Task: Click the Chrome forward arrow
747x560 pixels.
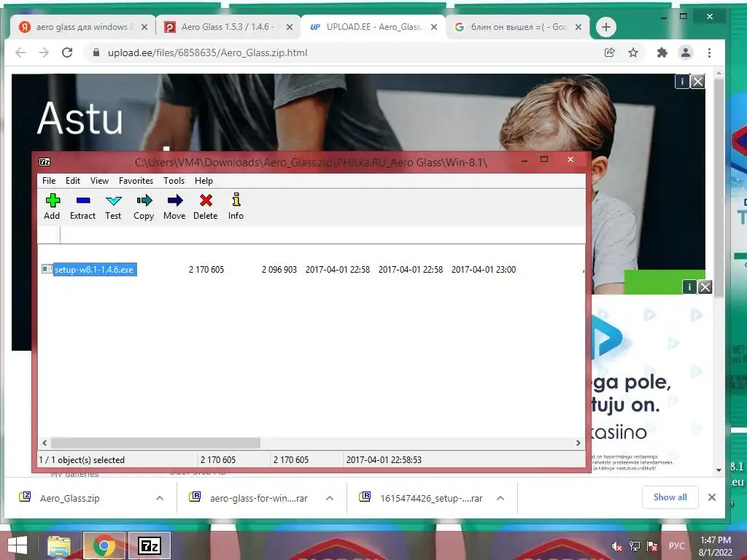Action: tap(44, 52)
